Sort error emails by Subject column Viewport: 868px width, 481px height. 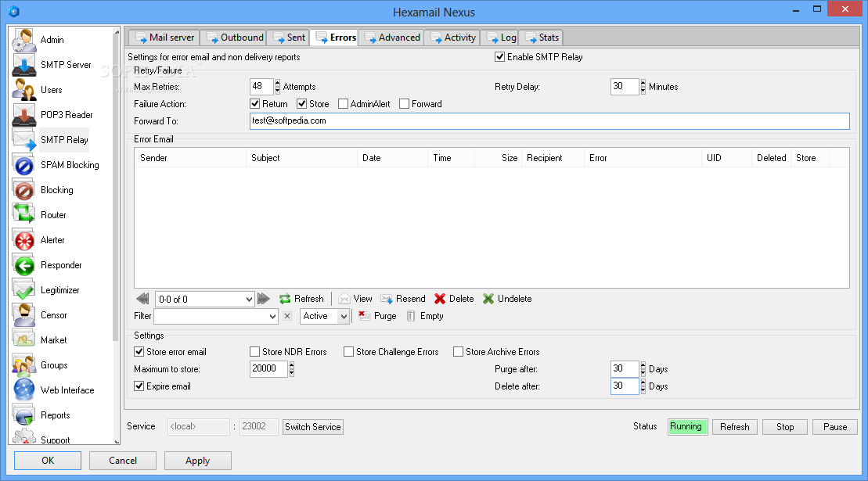click(301, 158)
